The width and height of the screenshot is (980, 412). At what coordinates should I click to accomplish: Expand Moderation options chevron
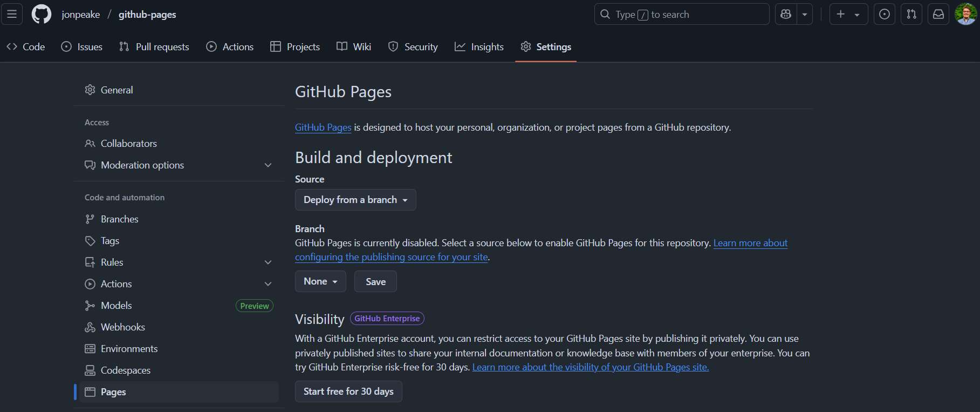268,165
